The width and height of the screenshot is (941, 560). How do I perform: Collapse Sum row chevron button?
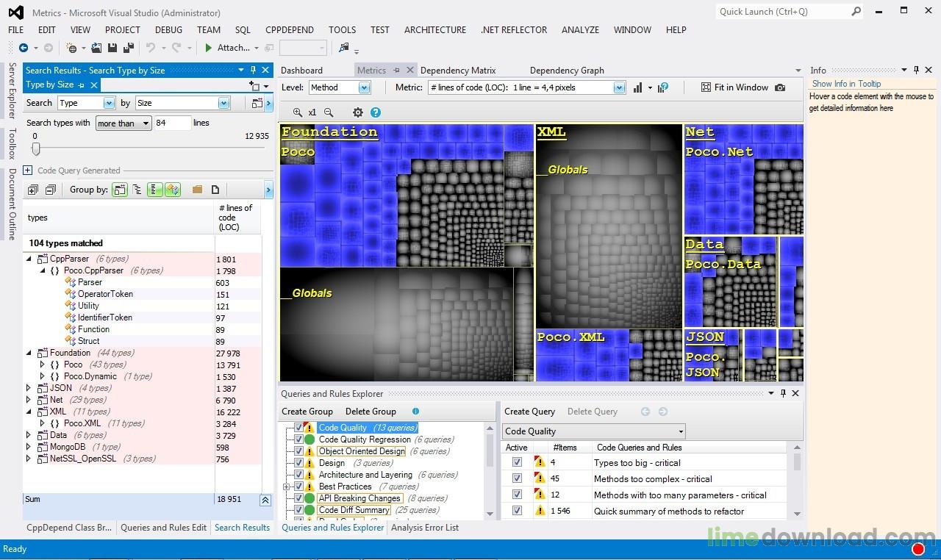point(265,500)
